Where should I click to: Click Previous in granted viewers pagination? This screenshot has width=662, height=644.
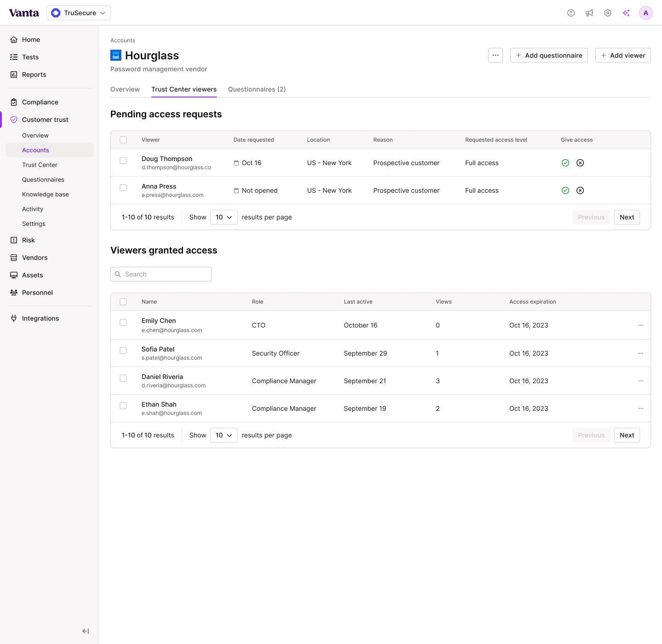tap(591, 435)
